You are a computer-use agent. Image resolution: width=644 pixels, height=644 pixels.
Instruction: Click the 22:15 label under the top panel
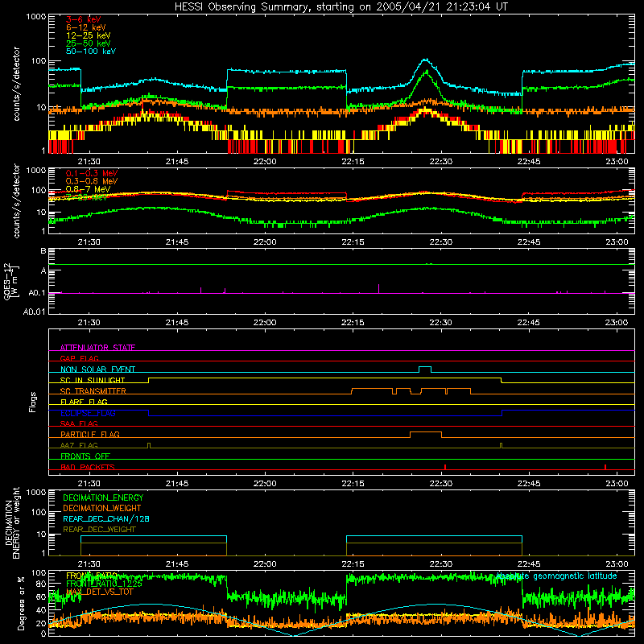pos(353,162)
